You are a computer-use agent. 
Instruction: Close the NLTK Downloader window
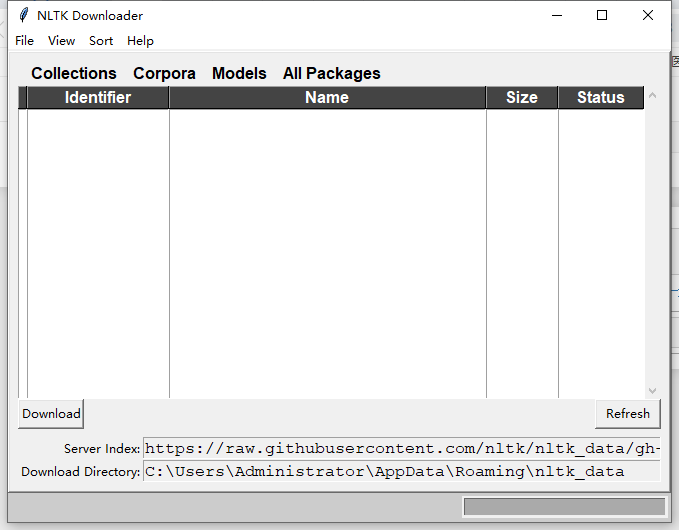(x=648, y=15)
